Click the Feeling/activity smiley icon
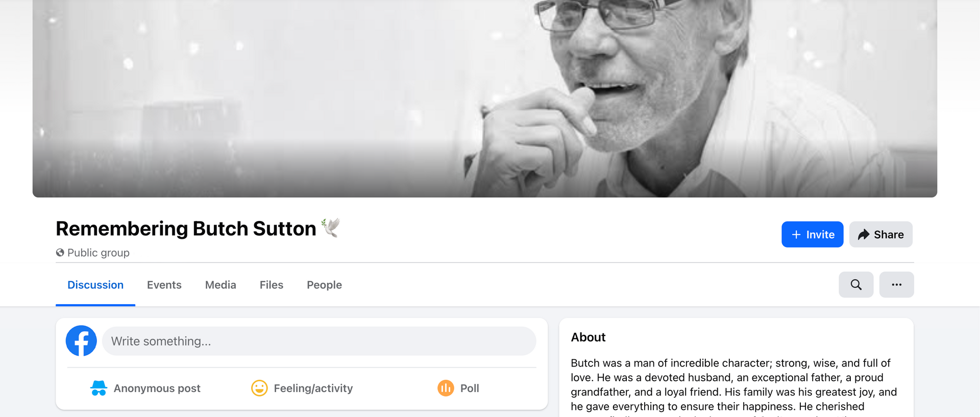This screenshot has height=417, width=980. pos(259,388)
